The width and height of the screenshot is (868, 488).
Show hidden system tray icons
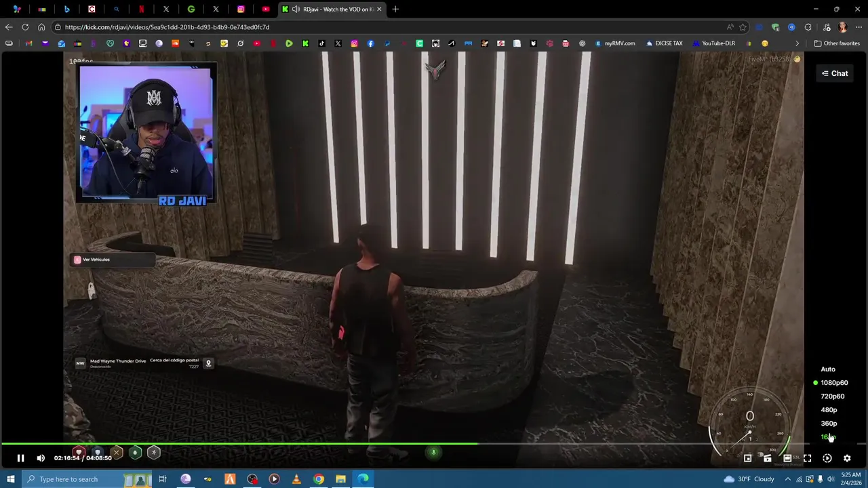click(x=787, y=479)
